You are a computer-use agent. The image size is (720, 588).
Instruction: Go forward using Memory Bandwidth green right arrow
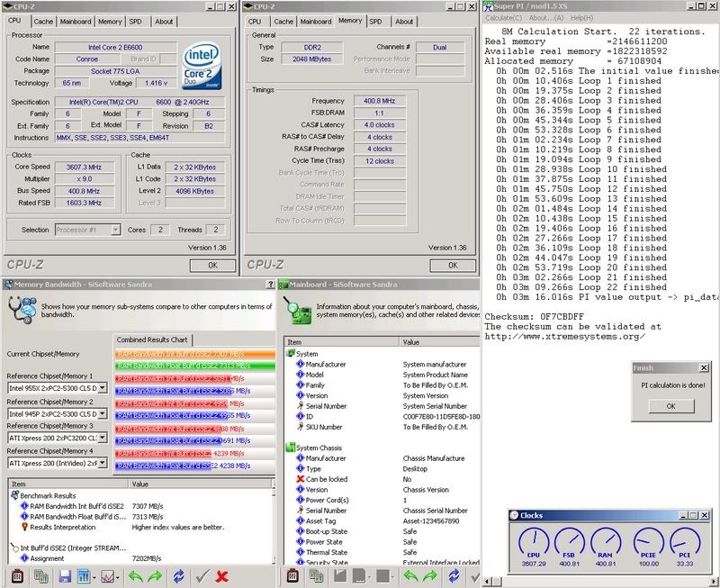(155, 576)
